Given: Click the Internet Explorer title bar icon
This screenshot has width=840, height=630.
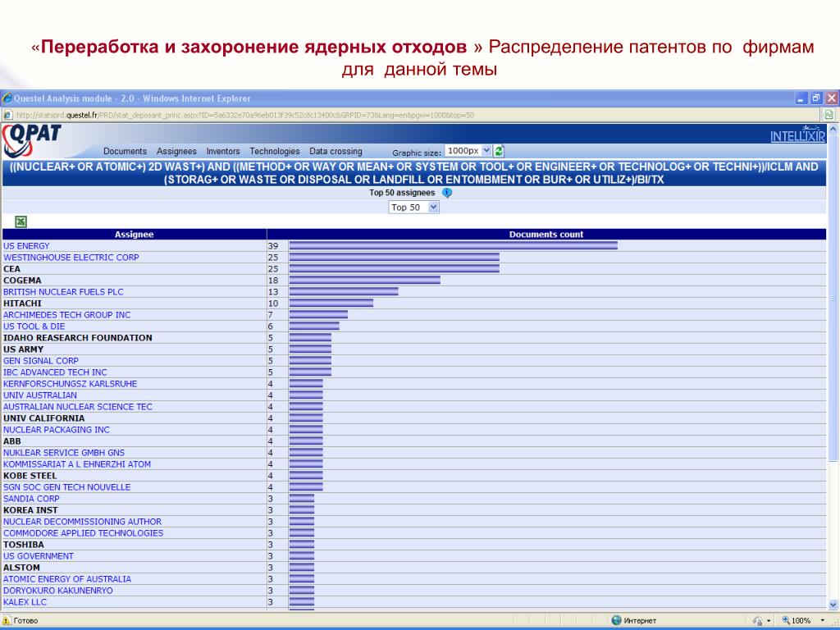Looking at the screenshot, I should point(7,98).
